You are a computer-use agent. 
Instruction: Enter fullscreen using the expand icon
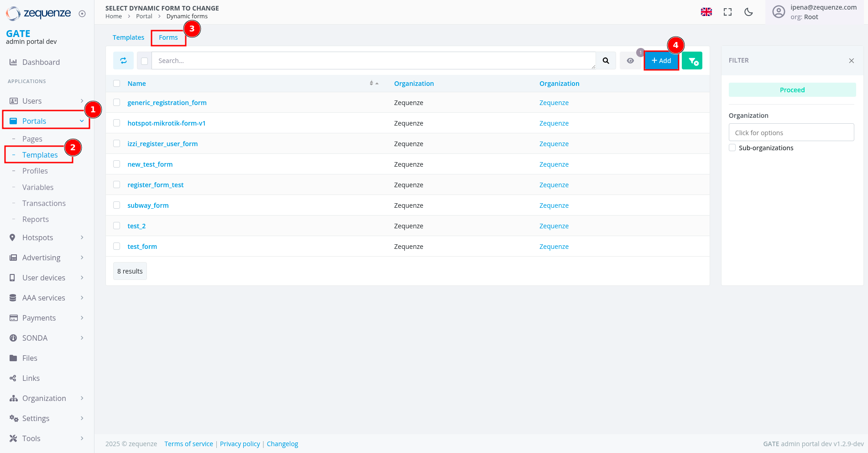[x=727, y=12]
